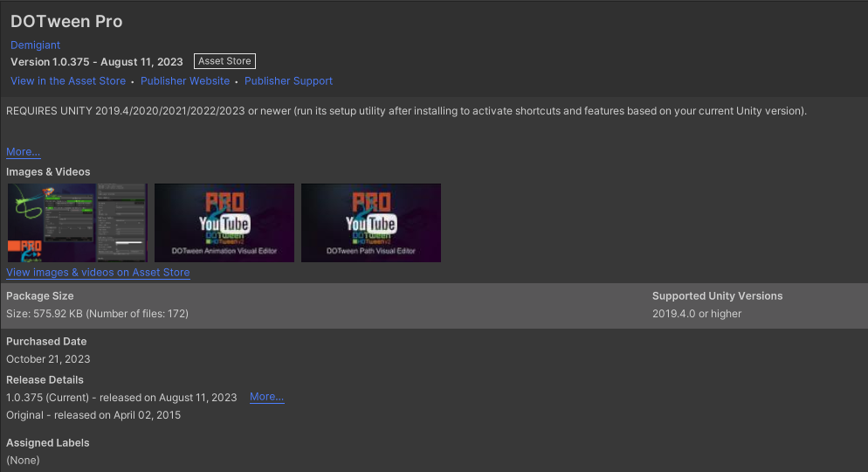Select the October 21, 2023 date

click(x=48, y=359)
